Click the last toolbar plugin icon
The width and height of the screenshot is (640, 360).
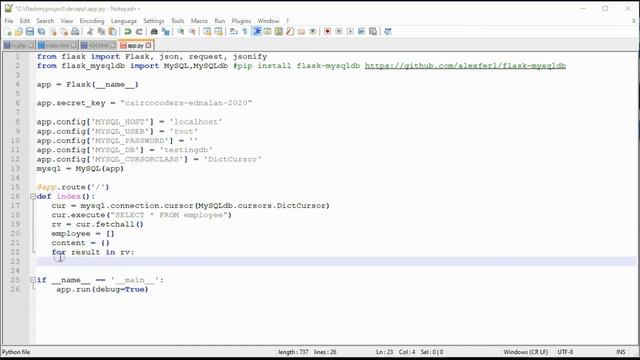(388, 31)
